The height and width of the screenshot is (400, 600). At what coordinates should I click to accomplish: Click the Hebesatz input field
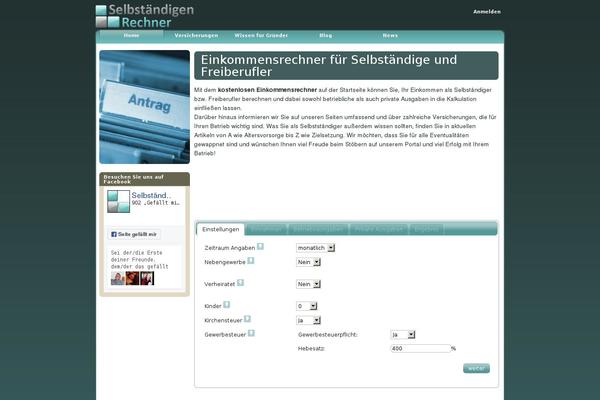(421, 349)
